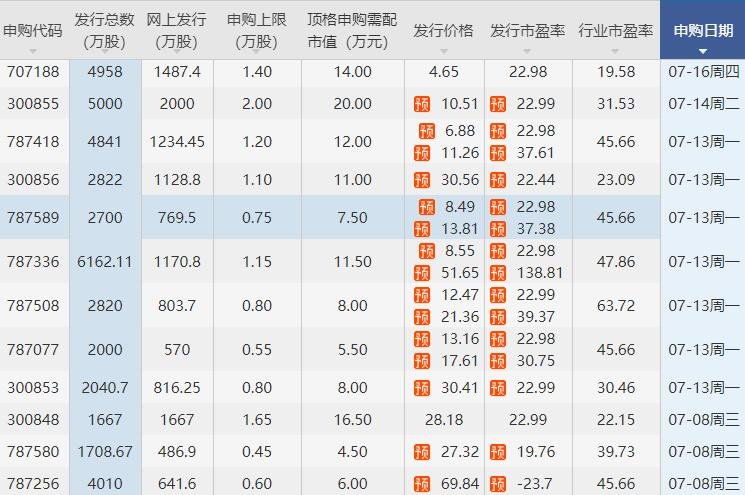Viewport: 745px width, 495px height.
Task: Click 预 badge beside price 27.32
Action: pyautogui.click(x=422, y=452)
